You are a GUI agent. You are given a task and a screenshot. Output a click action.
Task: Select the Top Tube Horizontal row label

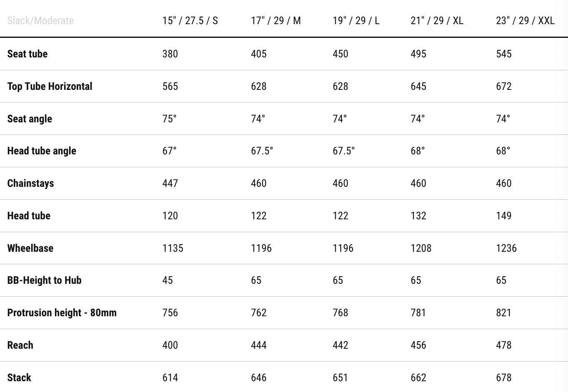click(x=50, y=87)
